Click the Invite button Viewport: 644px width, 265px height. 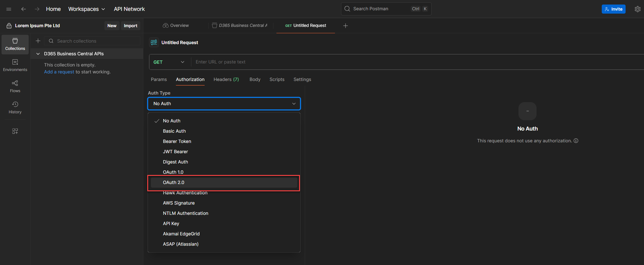(614, 9)
